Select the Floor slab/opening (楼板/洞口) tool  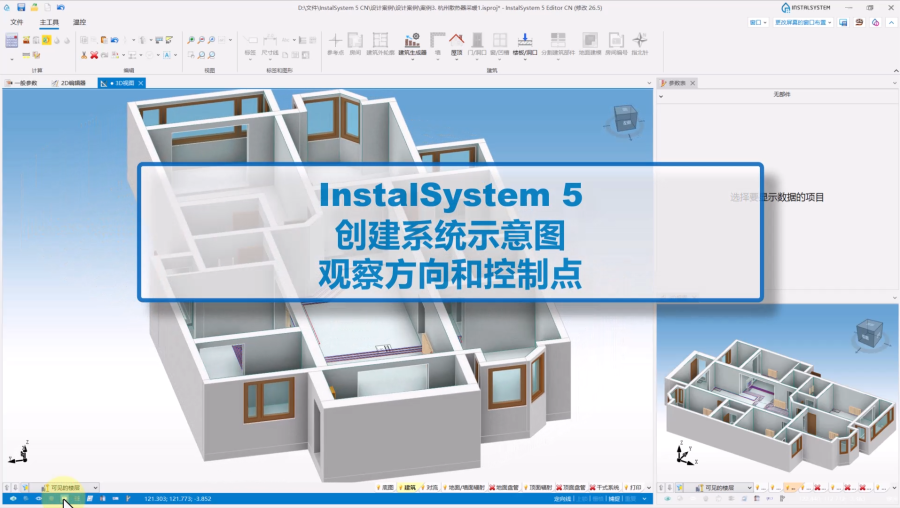[525, 43]
